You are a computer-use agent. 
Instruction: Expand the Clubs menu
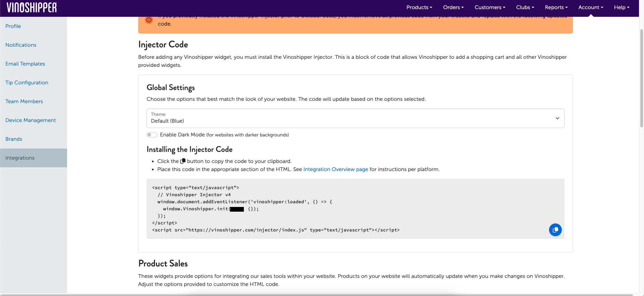(525, 7)
